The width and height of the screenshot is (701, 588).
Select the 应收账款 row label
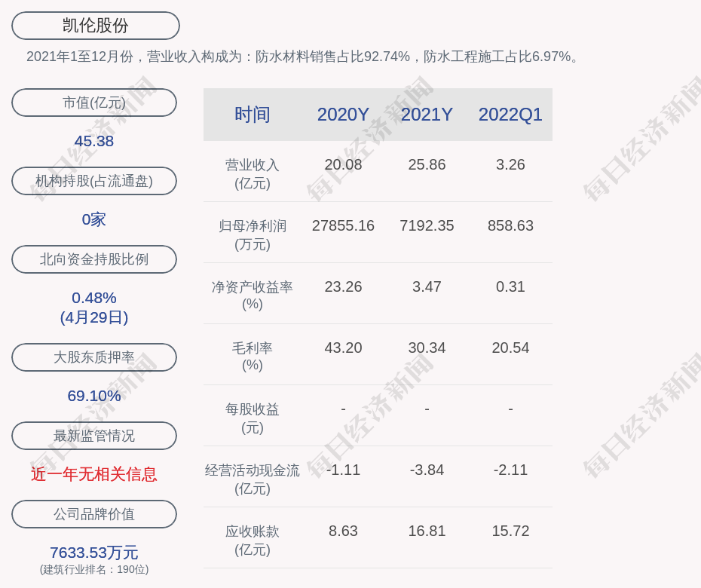click(253, 541)
